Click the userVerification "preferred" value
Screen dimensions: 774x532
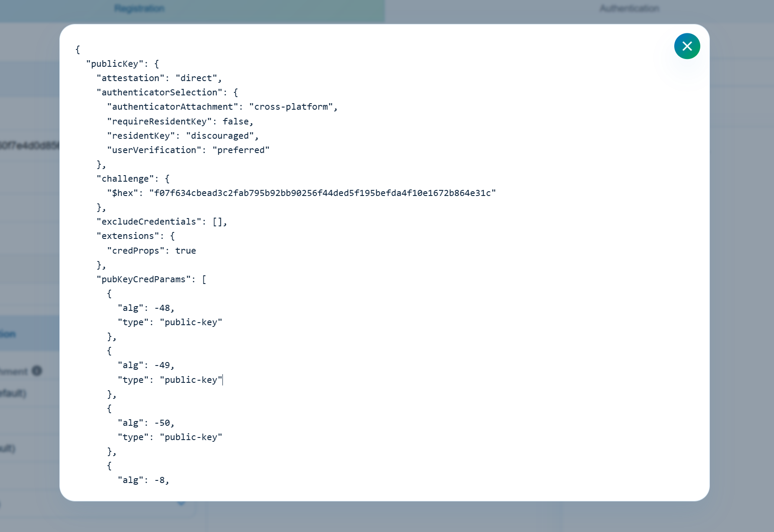coord(241,150)
